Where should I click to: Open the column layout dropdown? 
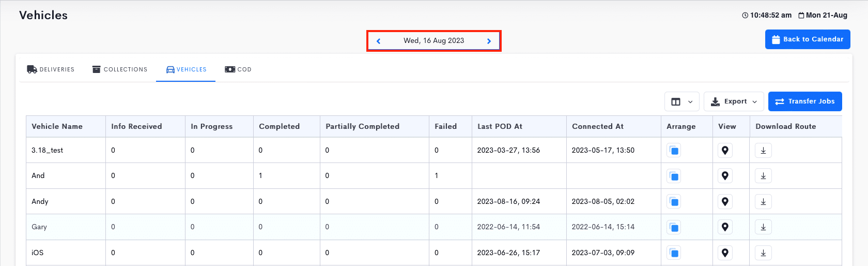[x=682, y=101]
